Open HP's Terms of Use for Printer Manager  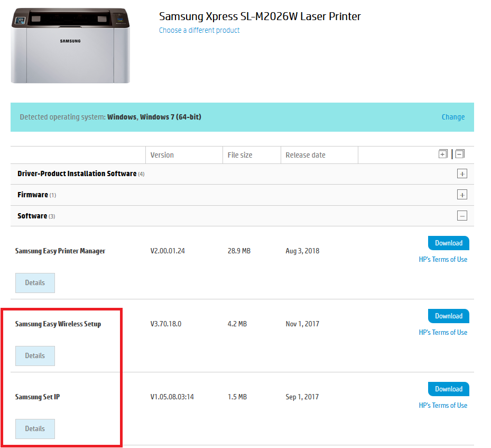443,260
